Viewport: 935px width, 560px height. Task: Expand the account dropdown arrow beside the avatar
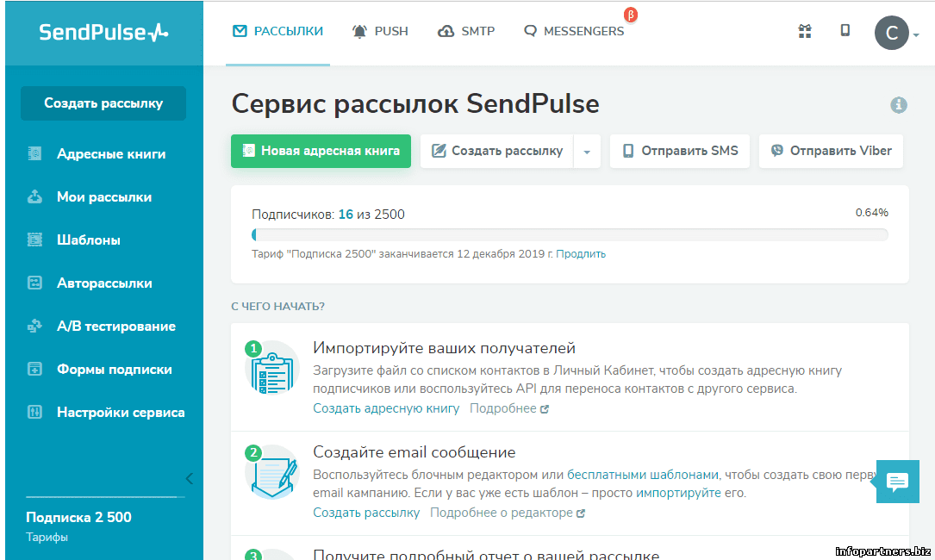(916, 35)
